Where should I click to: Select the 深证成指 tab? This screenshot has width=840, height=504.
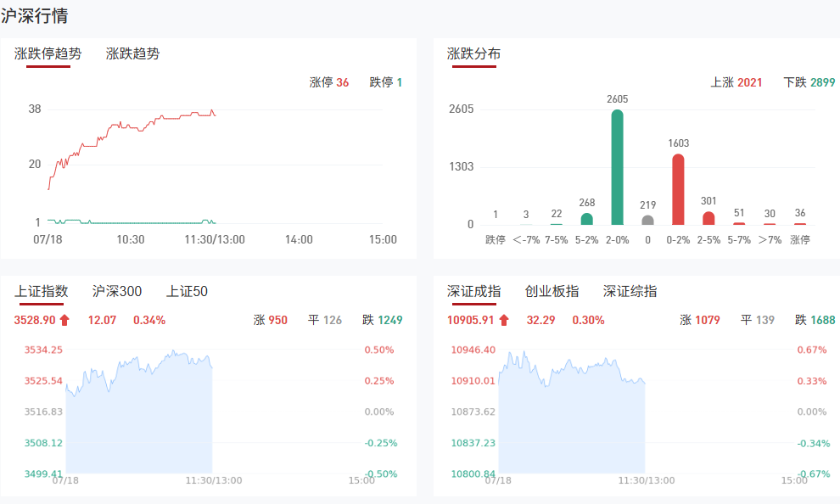pos(473,291)
